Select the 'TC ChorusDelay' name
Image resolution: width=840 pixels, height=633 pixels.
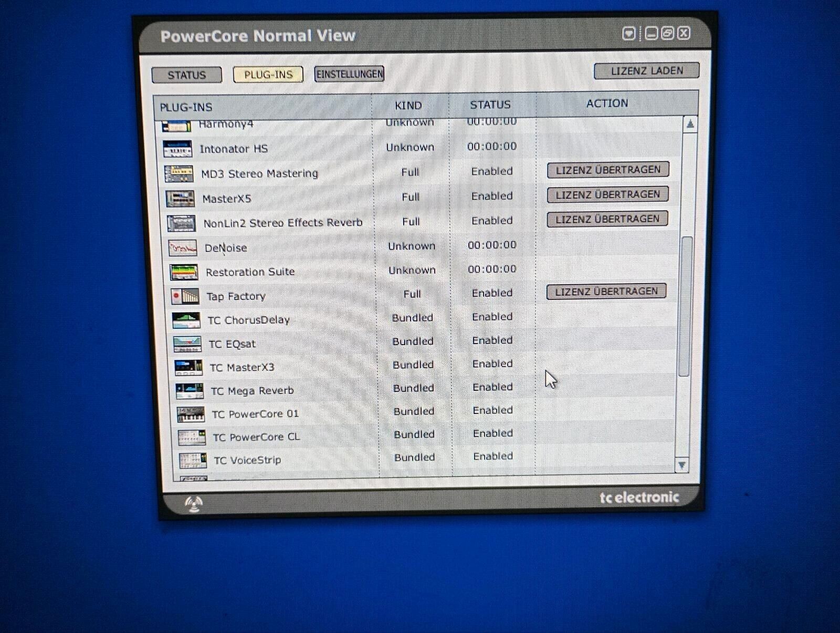pyautogui.click(x=248, y=320)
